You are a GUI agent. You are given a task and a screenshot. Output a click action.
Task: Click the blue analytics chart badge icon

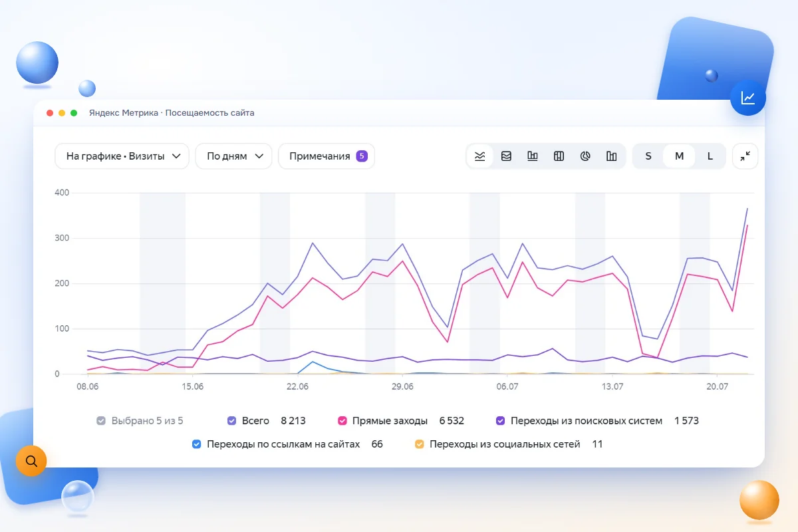point(748,98)
